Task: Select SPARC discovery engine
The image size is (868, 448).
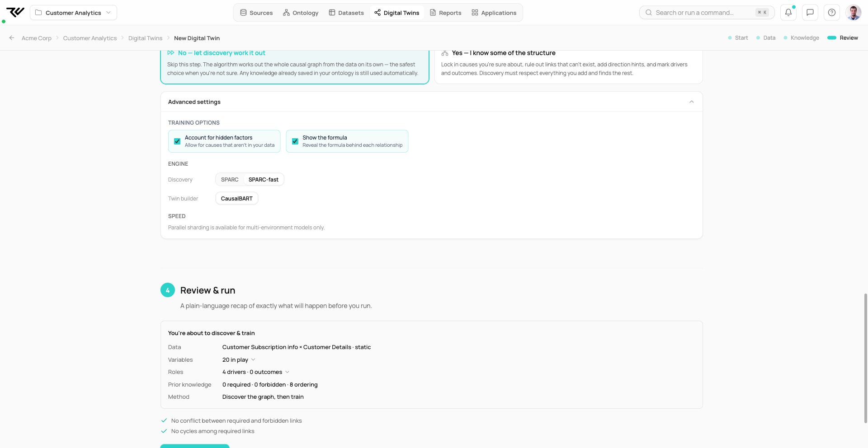Action: tap(230, 180)
